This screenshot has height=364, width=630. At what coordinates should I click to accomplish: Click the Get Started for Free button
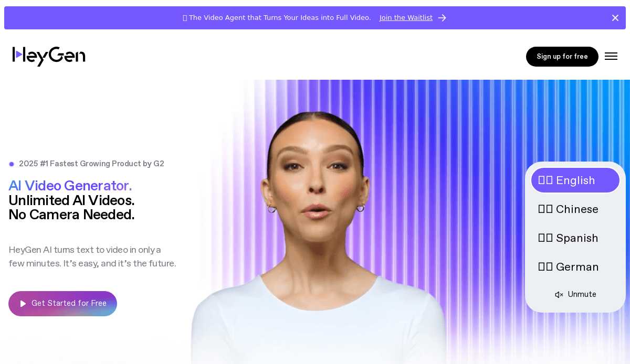pos(62,304)
